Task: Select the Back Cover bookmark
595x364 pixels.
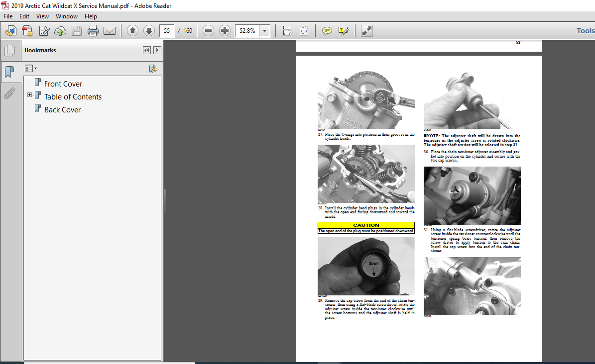Action: tap(63, 109)
